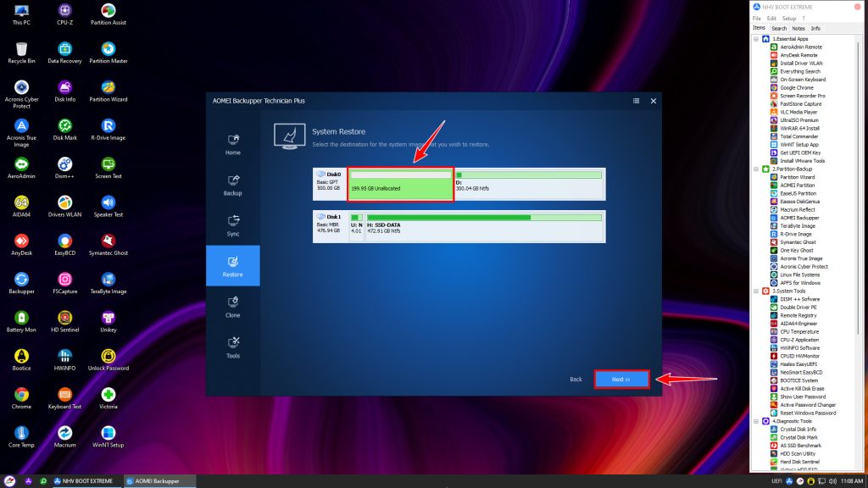The height and width of the screenshot is (488, 868).
Task: Click the volume icon in system tray
Action: tap(832, 481)
